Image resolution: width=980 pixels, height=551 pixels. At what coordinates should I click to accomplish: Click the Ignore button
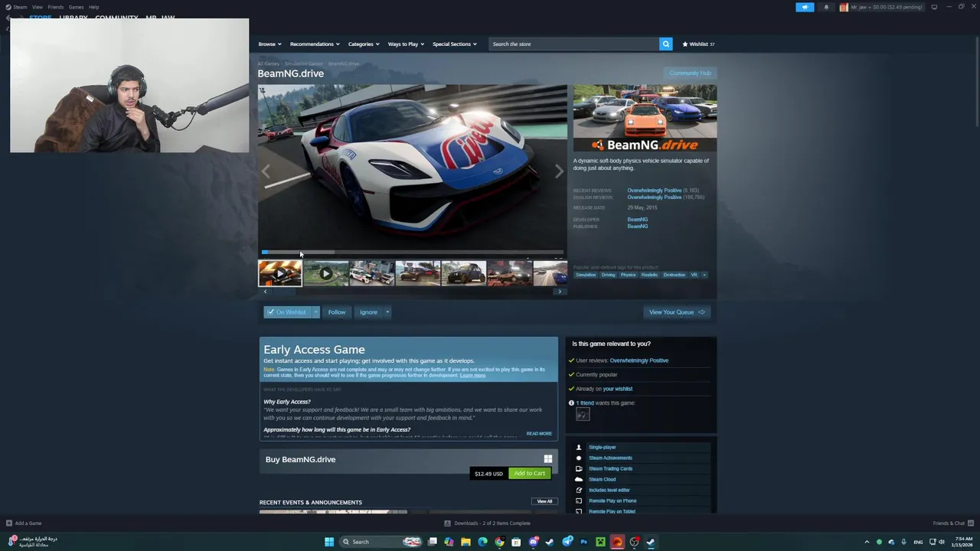coord(368,312)
